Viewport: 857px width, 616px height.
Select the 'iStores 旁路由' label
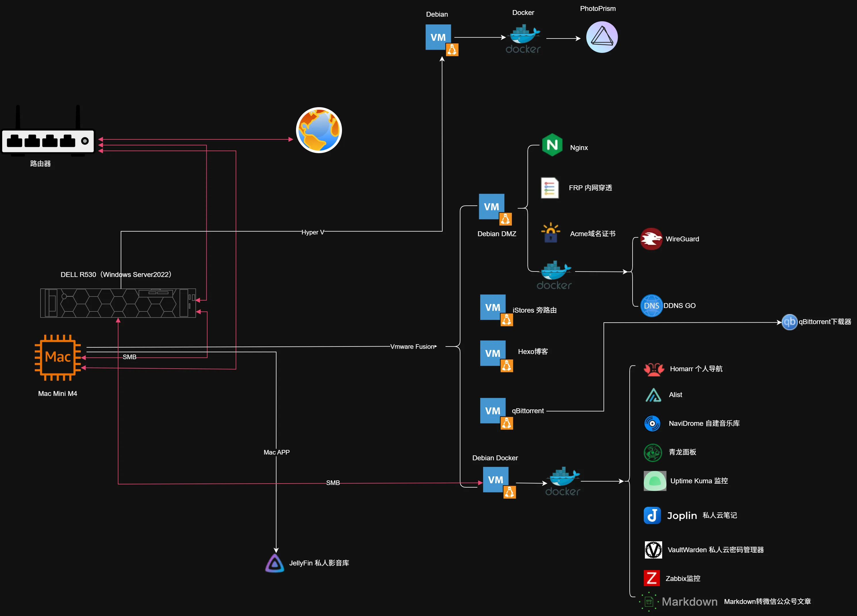point(535,310)
